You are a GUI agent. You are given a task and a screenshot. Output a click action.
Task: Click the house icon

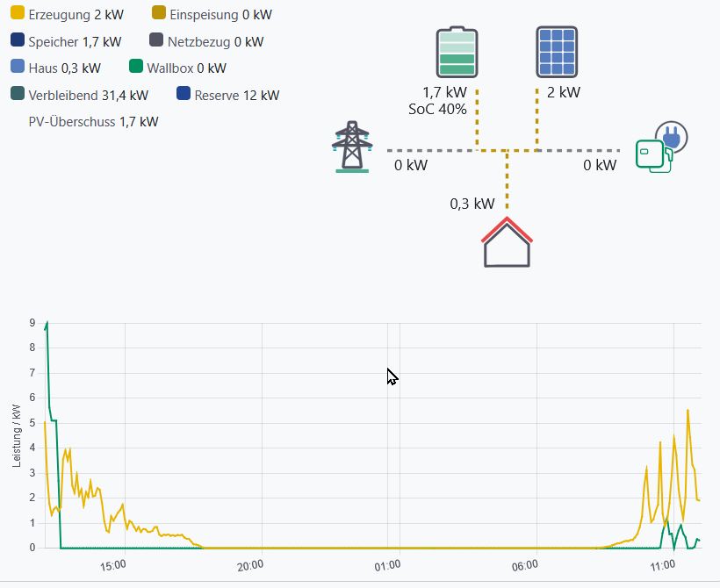tap(508, 242)
